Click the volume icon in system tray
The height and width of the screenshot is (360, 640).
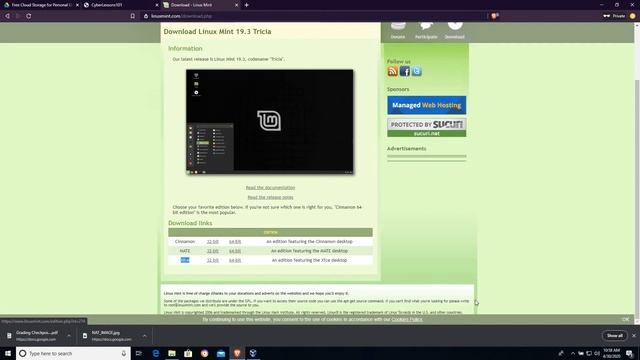point(597,353)
